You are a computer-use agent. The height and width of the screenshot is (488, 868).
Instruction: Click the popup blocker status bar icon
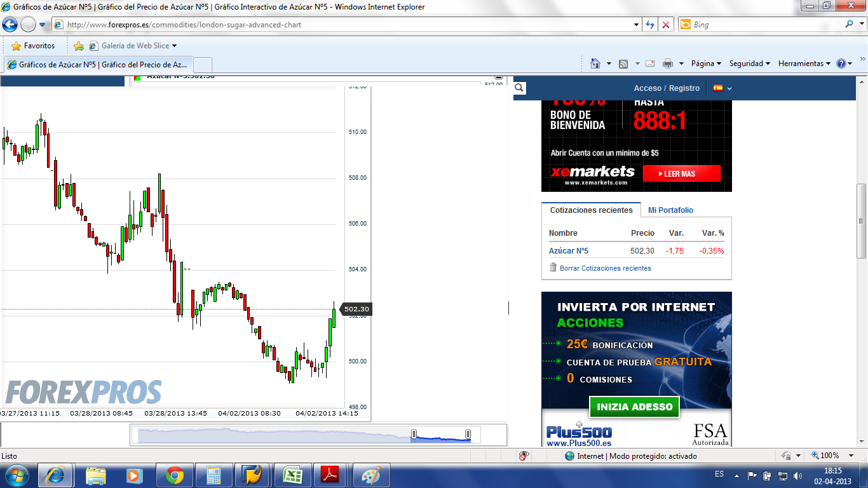(524, 456)
